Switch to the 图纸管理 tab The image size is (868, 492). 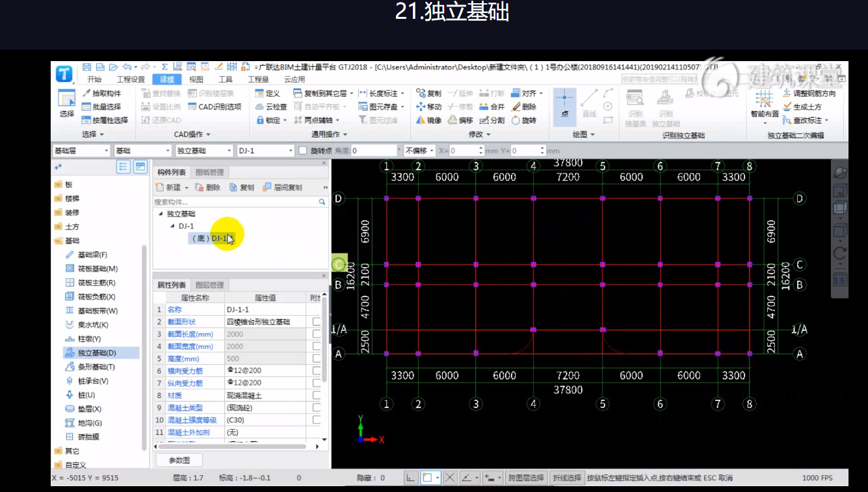(209, 172)
